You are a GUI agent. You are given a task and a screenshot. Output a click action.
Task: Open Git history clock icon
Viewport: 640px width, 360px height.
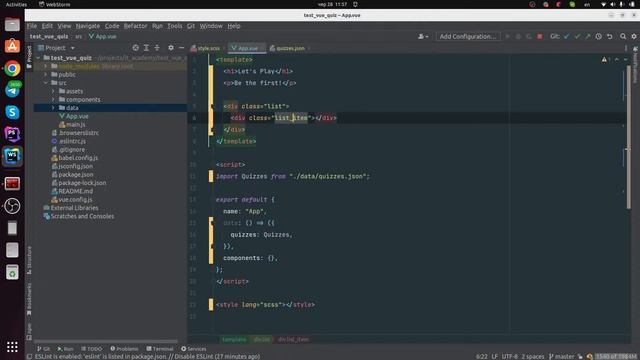pyautogui.click(x=598, y=36)
